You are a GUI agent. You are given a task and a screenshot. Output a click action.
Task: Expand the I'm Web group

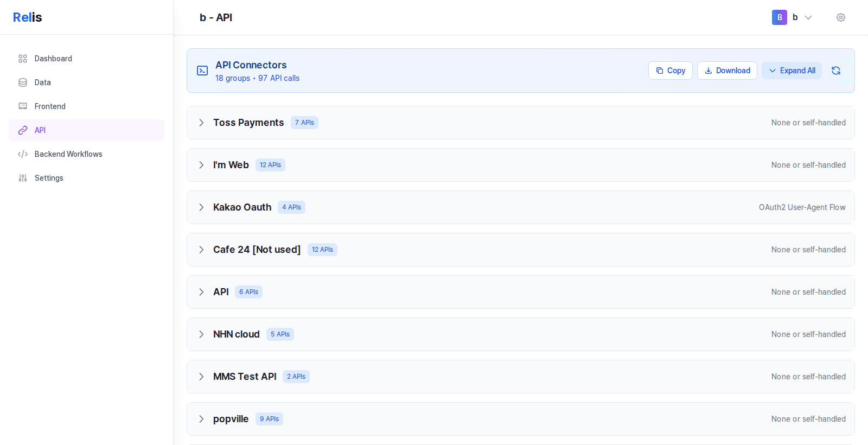pos(201,165)
